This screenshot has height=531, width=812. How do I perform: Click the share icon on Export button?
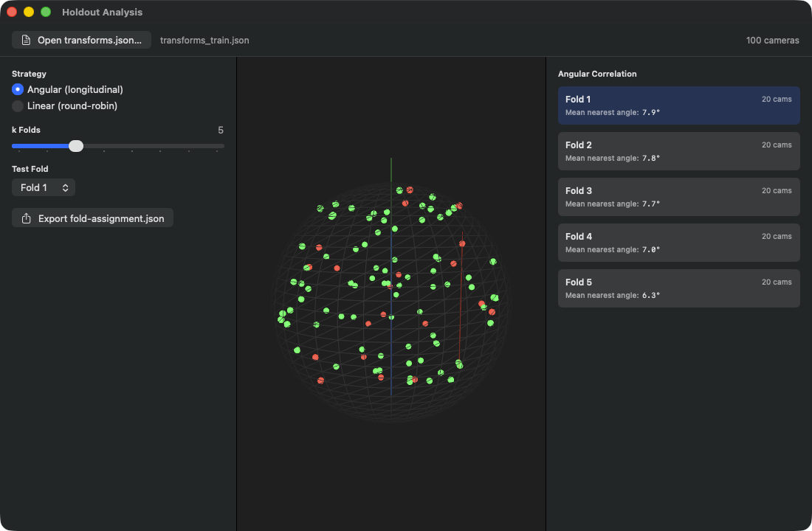pos(27,218)
